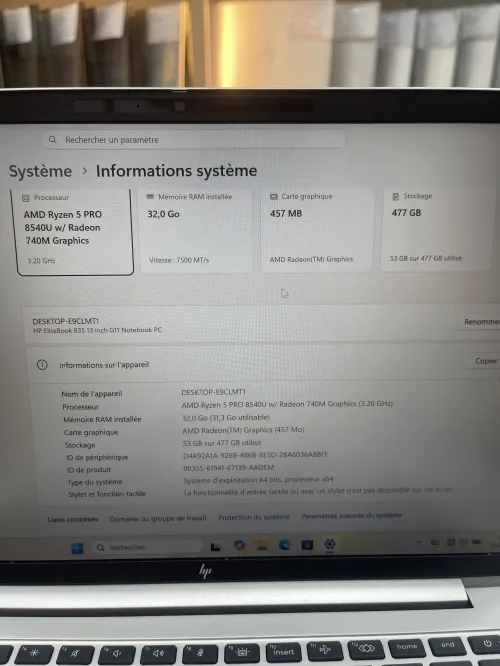Launch Microsoft Edge from the taskbar
The width and height of the screenshot is (500, 666).
(284, 545)
